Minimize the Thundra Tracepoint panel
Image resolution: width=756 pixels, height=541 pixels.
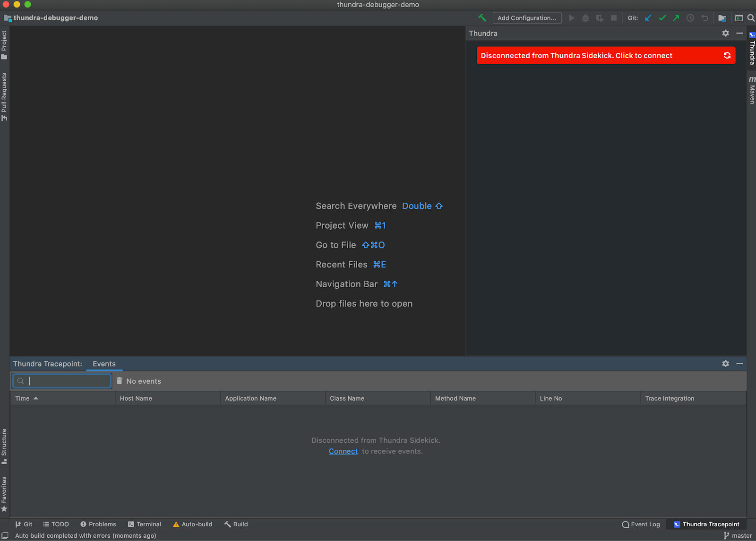click(740, 363)
